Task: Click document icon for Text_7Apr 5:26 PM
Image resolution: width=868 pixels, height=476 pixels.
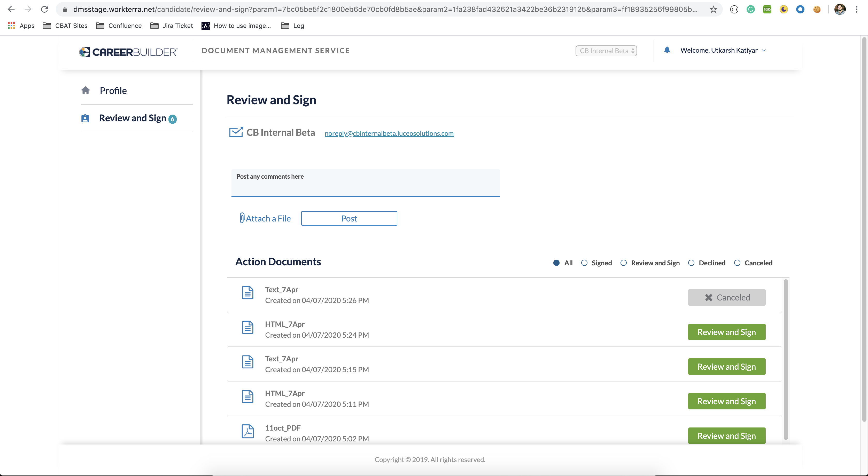Action: pos(248,292)
